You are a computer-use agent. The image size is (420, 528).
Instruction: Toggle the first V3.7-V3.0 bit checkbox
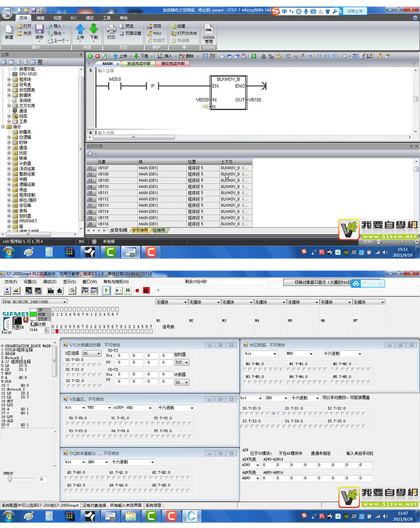point(68,436)
